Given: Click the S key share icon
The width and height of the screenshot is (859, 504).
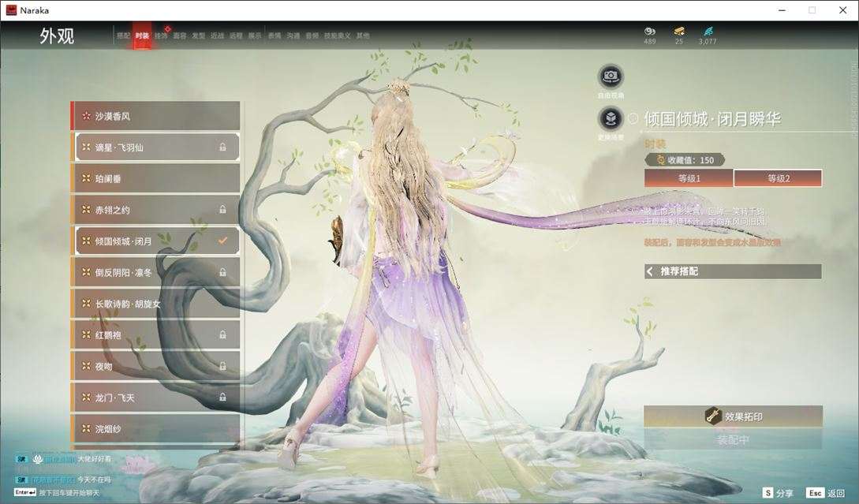Looking at the screenshot, I should pos(768,493).
